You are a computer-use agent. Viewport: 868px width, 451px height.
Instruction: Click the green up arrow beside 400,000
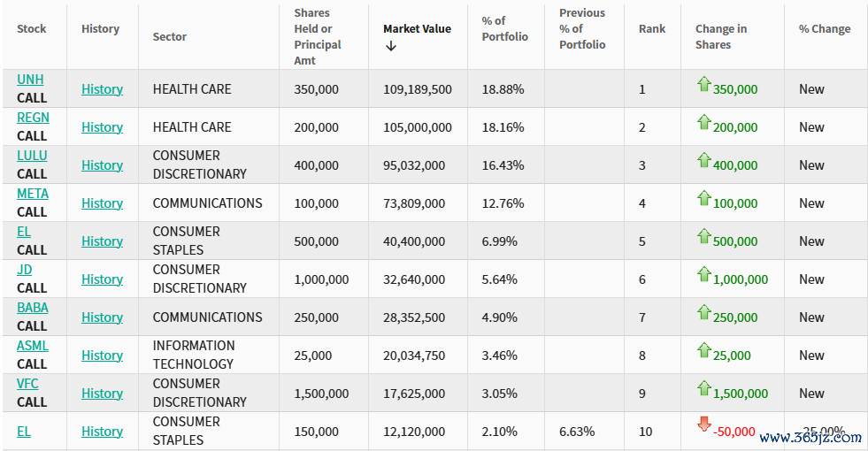click(x=703, y=160)
